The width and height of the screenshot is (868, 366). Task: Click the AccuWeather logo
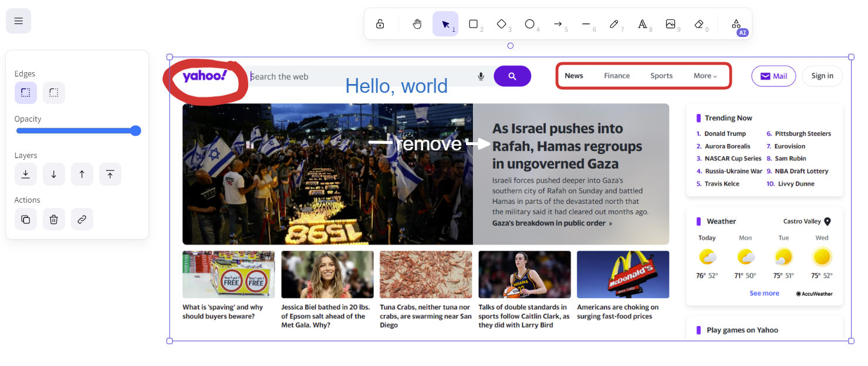tap(814, 294)
